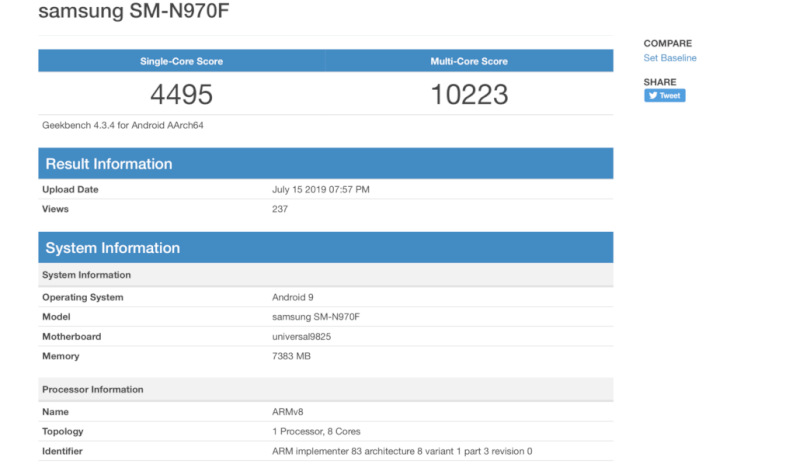Image resolution: width=800 pixels, height=464 pixels.
Task: Click the Motherboard label
Action: click(x=71, y=336)
